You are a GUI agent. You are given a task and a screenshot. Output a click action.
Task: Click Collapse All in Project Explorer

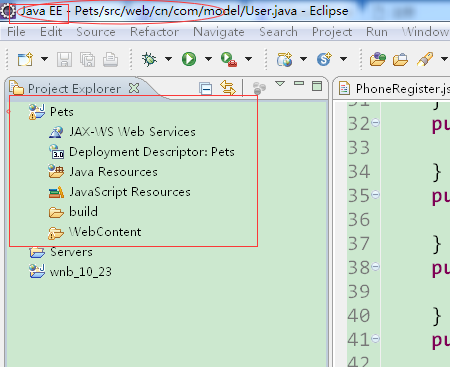[206, 89]
